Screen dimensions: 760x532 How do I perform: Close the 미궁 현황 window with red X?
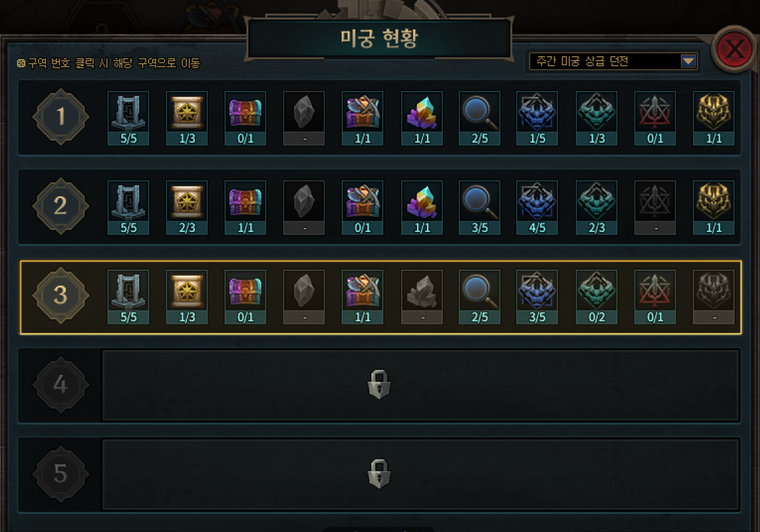[734, 49]
